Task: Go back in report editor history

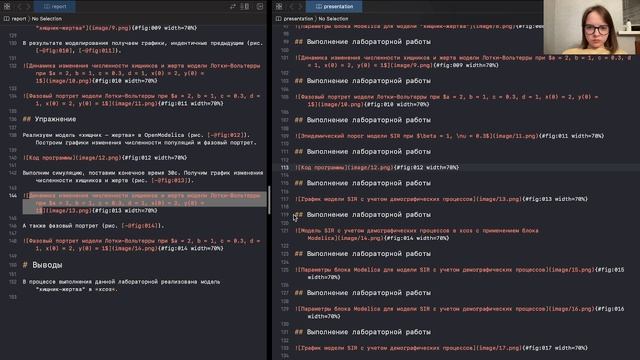Action: pos(19,6)
